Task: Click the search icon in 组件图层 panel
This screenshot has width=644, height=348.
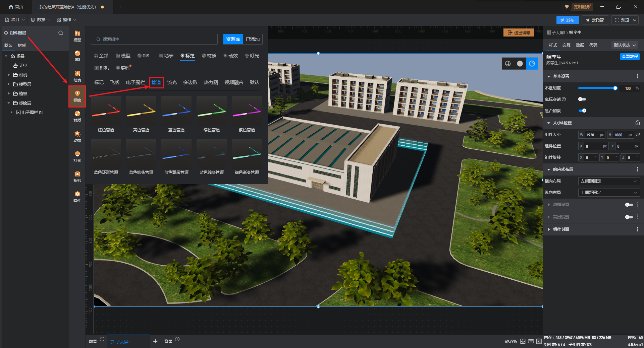Action: [61, 33]
